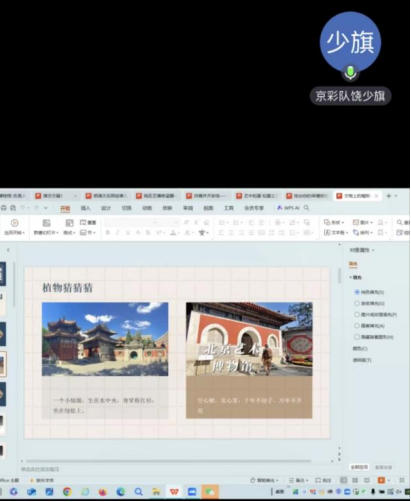Click the search magnifier beside WPS AI
Screen dimensions: 411x502
[x=306, y=208]
